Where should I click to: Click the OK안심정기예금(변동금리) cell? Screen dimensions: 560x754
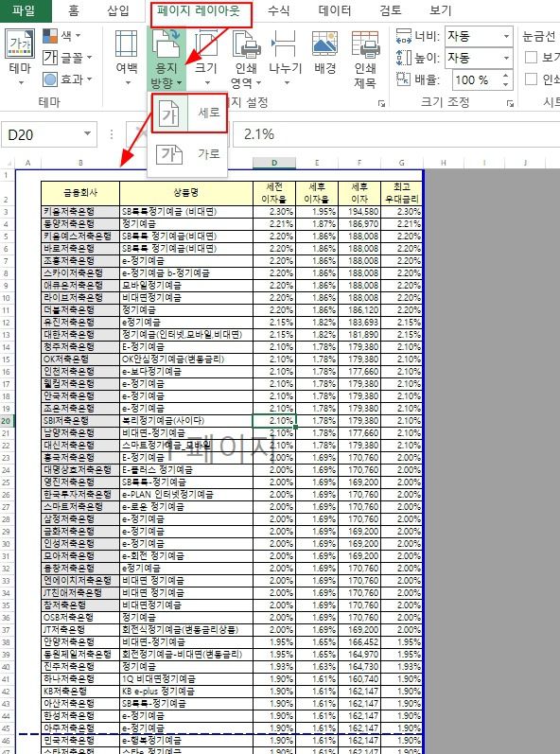pos(186,359)
